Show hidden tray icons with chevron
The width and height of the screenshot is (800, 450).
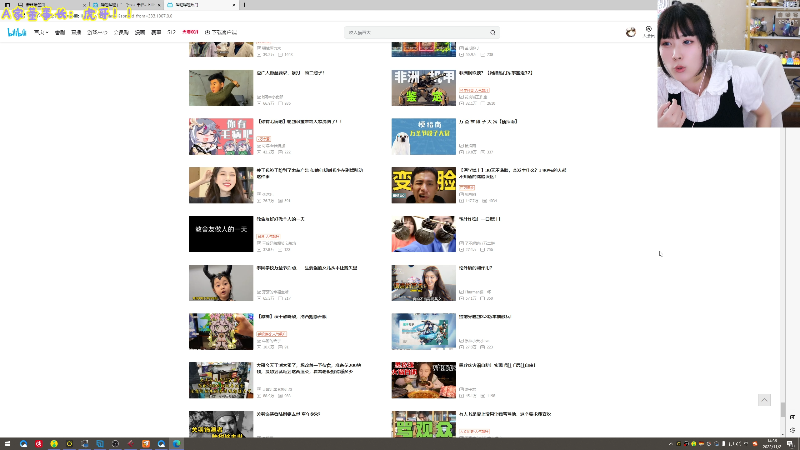pyautogui.click(x=670, y=444)
